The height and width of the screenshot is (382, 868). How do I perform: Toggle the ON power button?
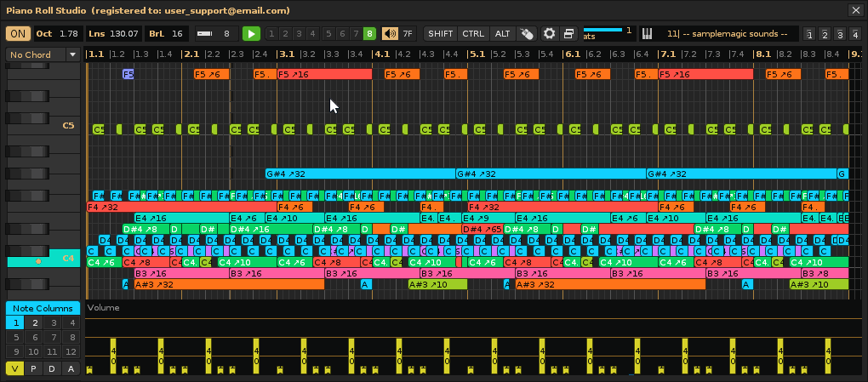pyautogui.click(x=17, y=34)
